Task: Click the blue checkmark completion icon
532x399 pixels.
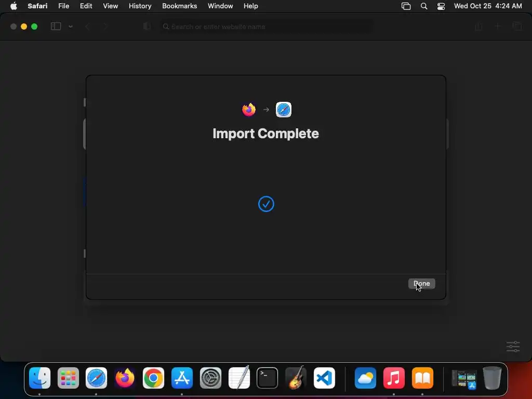Action: point(266,204)
